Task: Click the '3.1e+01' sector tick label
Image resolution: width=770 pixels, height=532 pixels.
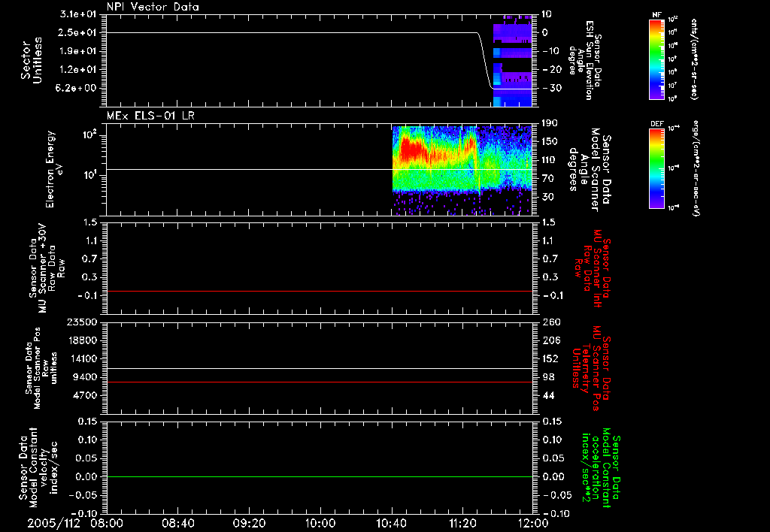Action: 80,14
